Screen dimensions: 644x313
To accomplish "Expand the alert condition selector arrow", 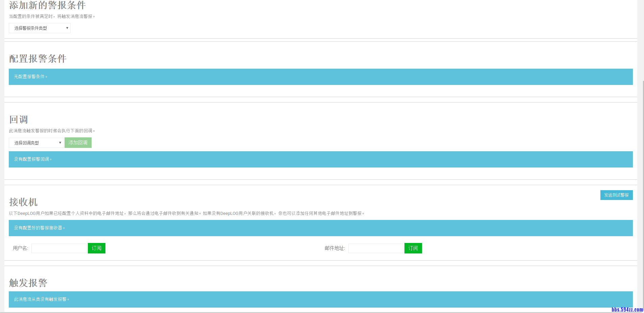I will point(67,28).
